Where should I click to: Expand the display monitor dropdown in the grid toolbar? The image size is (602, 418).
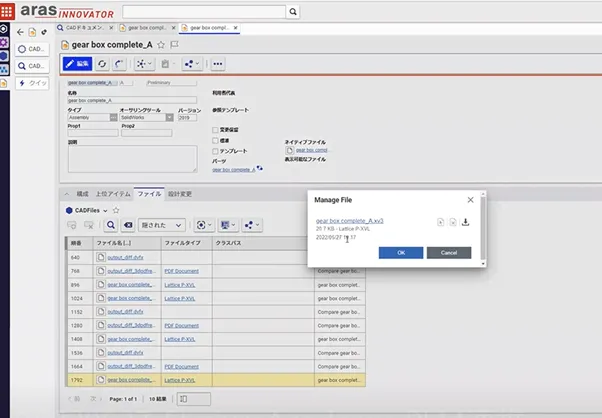pos(228,225)
